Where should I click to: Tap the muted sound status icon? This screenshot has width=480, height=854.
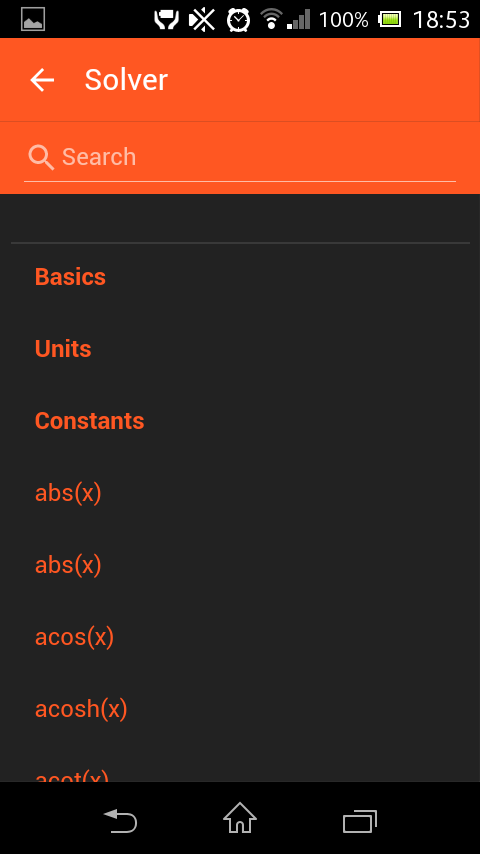coord(202,20)
